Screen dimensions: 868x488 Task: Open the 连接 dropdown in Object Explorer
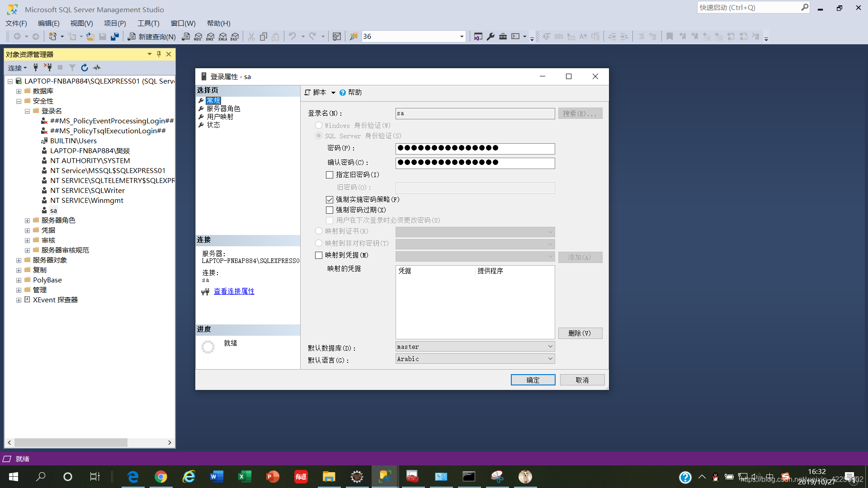[17, 68]
